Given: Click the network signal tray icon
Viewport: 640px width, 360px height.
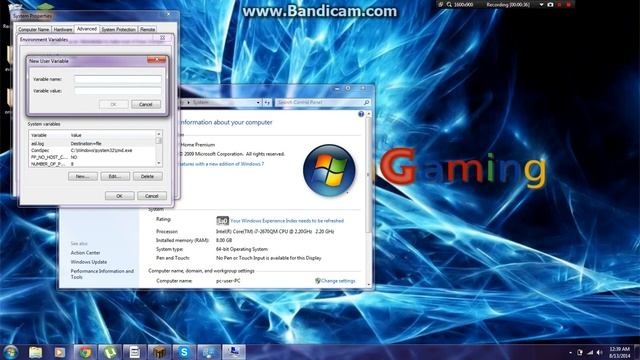Looking at the screenshot, I should [590, 352].
